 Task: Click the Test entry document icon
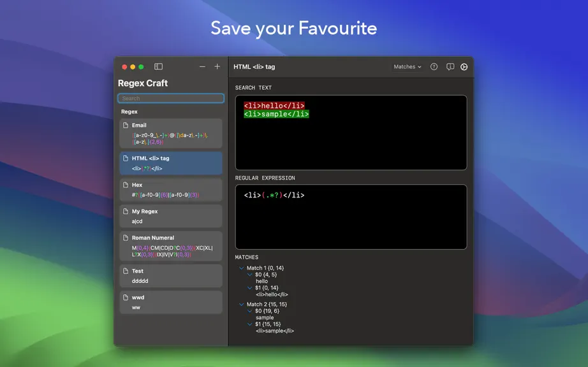pos(126,271)
